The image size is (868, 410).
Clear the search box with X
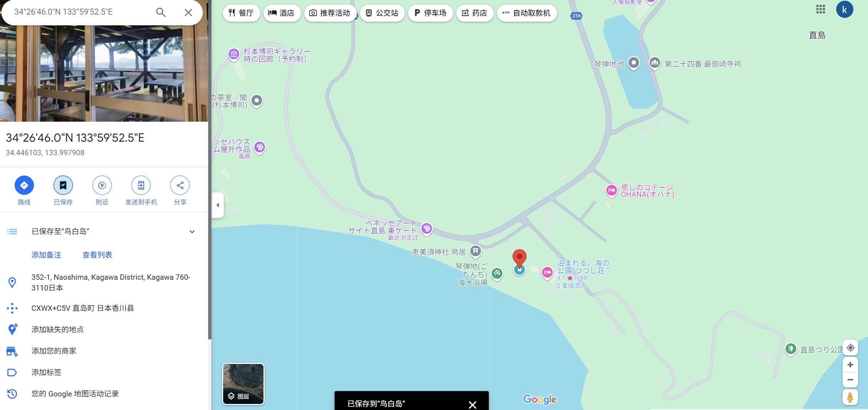tap(188, 12)
